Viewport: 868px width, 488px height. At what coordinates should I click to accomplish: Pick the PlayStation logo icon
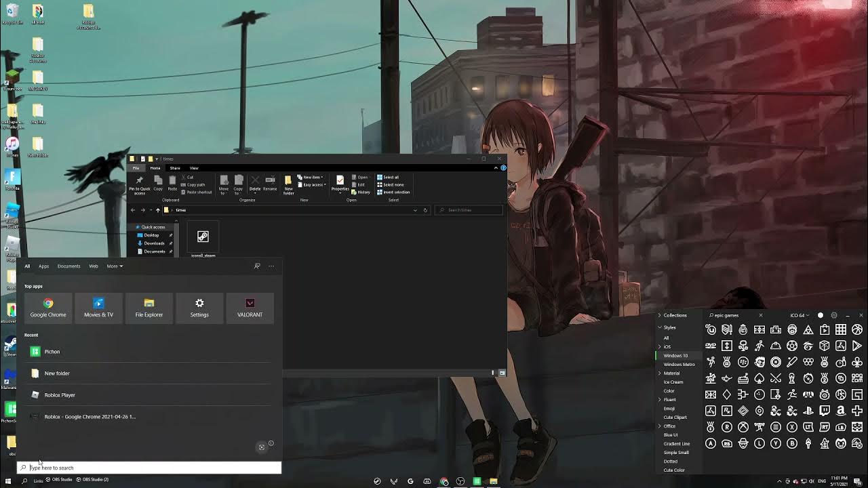coord(808,411)
